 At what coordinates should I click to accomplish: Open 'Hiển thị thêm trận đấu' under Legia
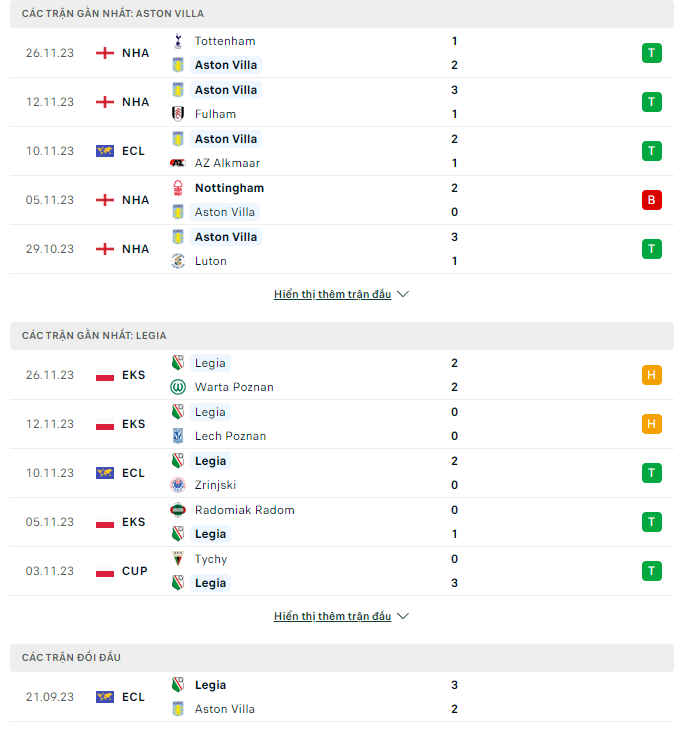click(333, 616)
